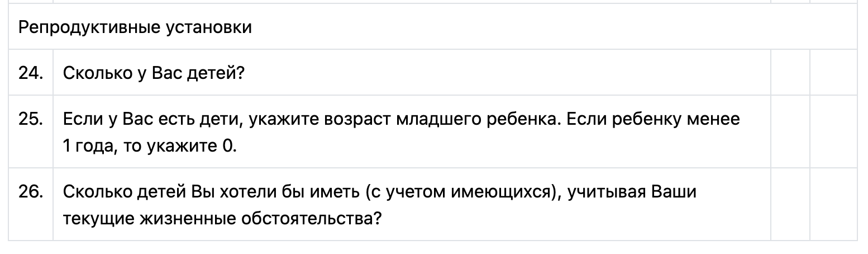868x254 pixels.
Task: Click first empty answer cell of question 26
Action: [790, 204]
